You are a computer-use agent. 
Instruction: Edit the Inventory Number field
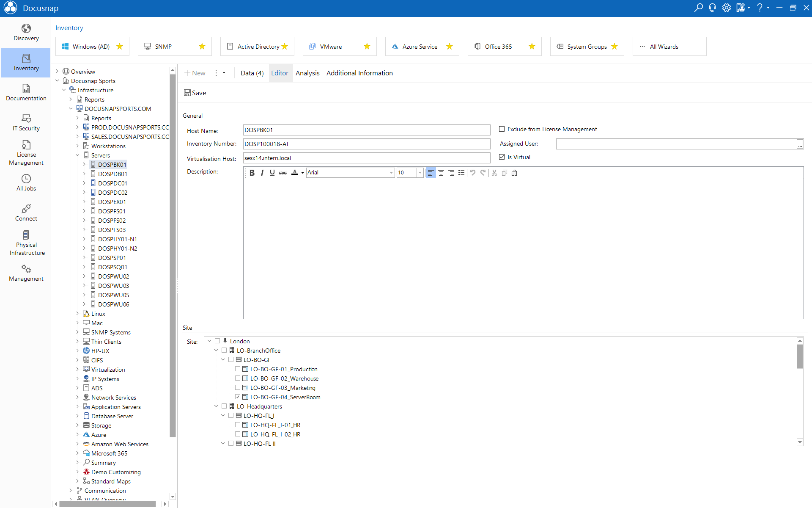[366, 144]
